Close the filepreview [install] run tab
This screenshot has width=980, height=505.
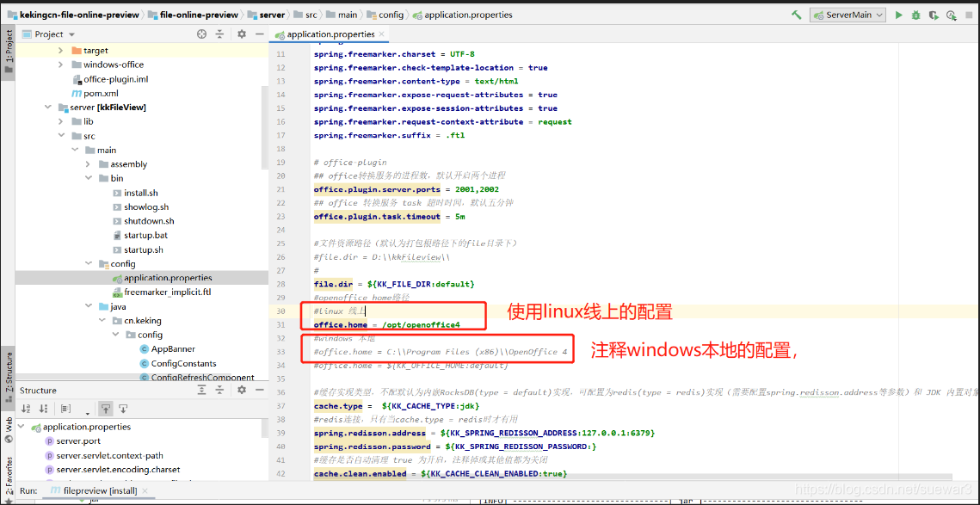145,490
